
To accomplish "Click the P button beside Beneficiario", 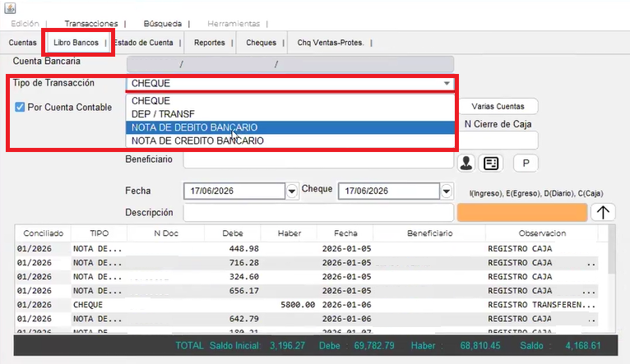I will click(526, 163).
